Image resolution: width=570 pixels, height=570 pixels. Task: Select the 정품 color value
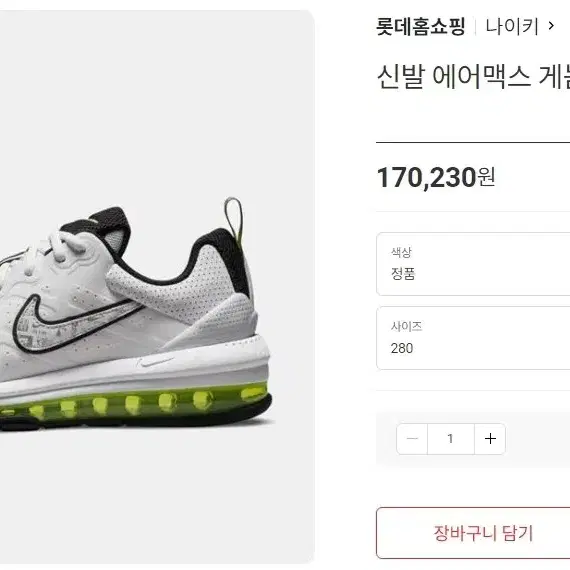(x=403, y=273)
